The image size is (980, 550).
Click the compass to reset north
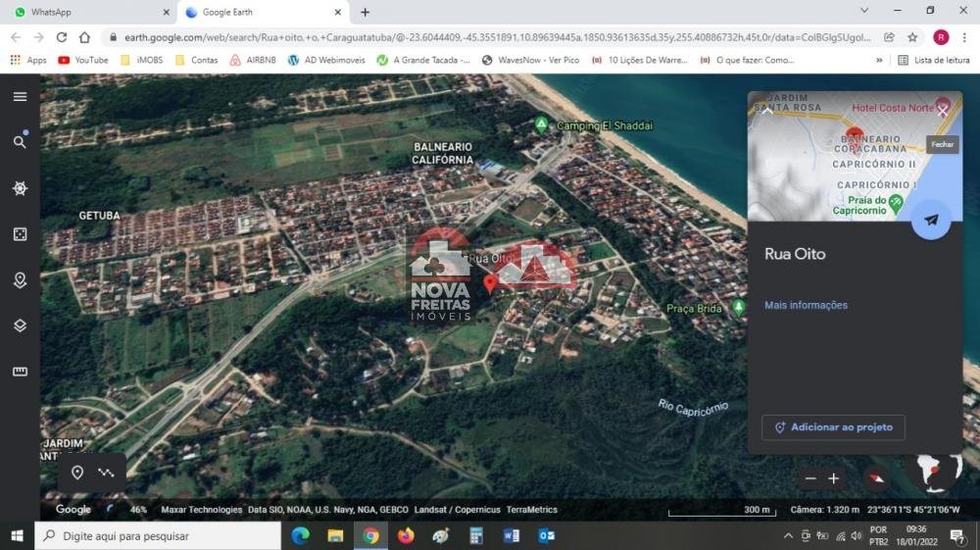876,478
